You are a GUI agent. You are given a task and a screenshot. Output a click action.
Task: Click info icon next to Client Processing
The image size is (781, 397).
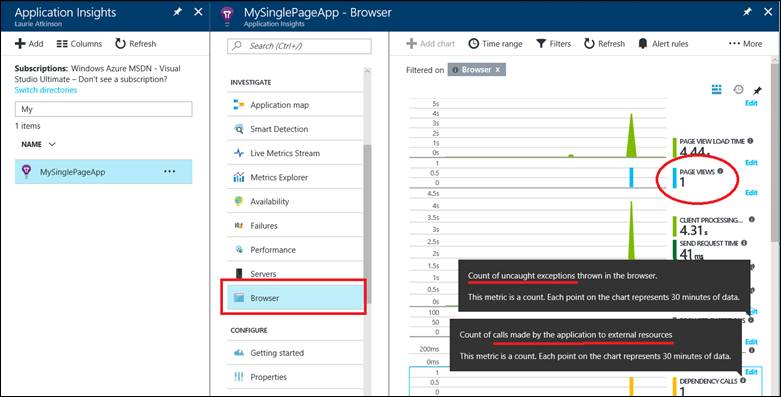pyautogui.click(x=752, y=220)
